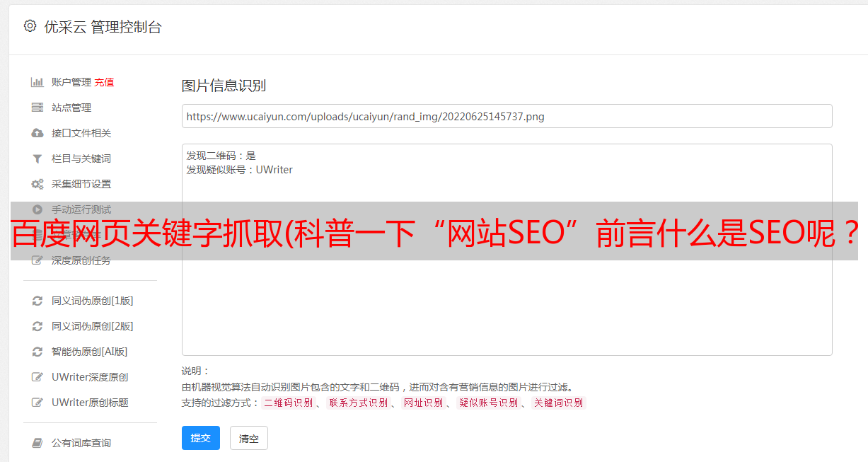868x462 pixels.
Task: Click the refresh icon for 同义词伪原创[1版]
Action: coord(37,301)
